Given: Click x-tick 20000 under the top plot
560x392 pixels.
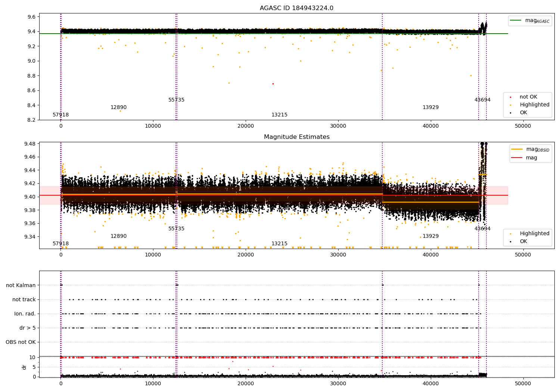Looking at the screenshot, I should (x=246, y=126).
